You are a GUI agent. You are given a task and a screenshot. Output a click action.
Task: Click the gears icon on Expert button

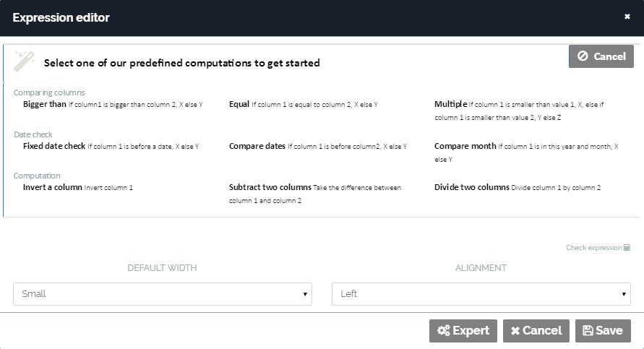pyautogui.click(x=443, y=331)
